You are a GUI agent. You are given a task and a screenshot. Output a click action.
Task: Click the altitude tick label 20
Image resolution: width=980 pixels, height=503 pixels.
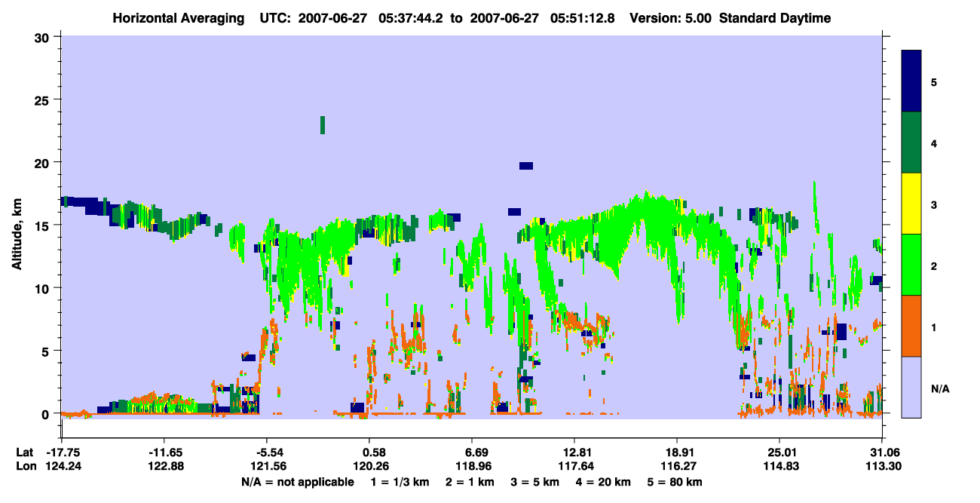[x=43, y=163]
